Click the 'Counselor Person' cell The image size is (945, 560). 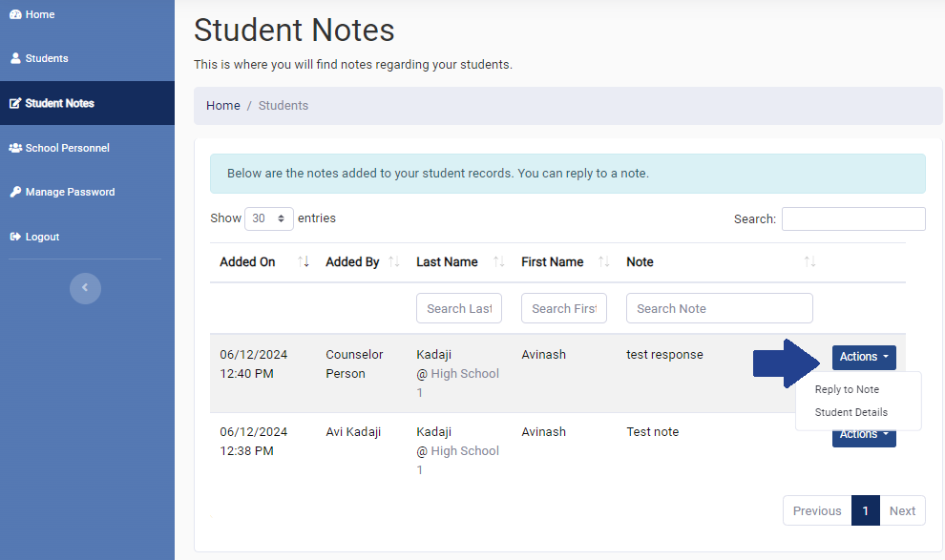(x=354, y=364)
